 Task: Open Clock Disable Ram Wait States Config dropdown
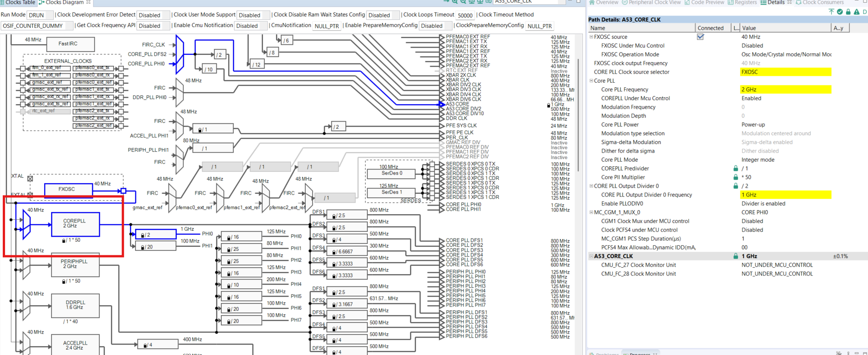point(383,15)
